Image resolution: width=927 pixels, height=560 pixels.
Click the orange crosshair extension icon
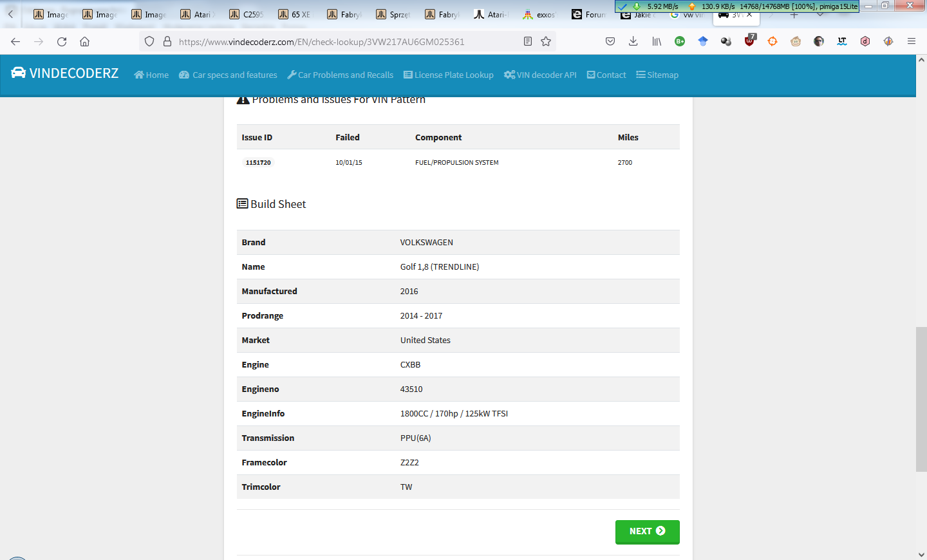772,42
